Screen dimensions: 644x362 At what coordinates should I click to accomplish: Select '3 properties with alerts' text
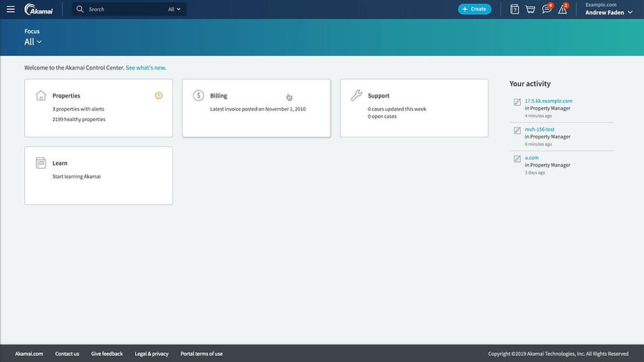[78, 109]
